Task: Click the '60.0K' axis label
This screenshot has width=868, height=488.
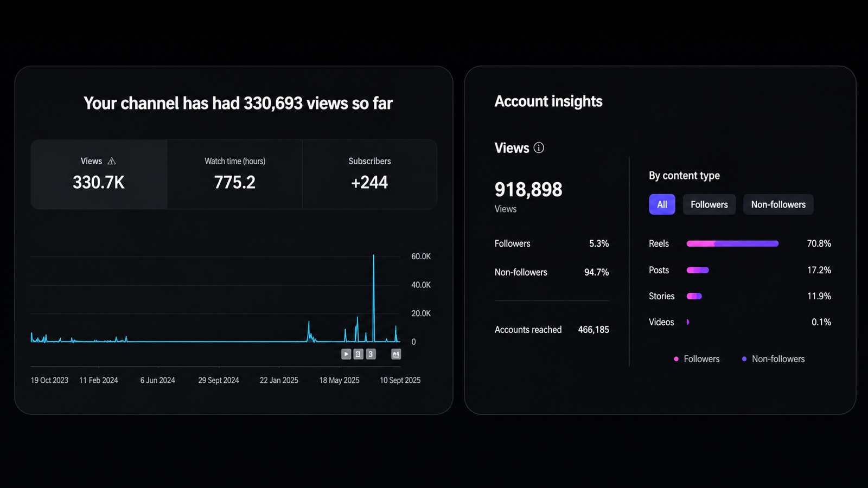Action: coord(421,256)
